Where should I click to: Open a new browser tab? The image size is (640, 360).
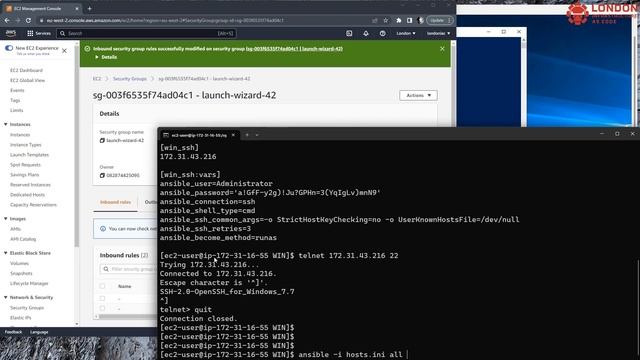pyautogui.click(x=89, y=8)
